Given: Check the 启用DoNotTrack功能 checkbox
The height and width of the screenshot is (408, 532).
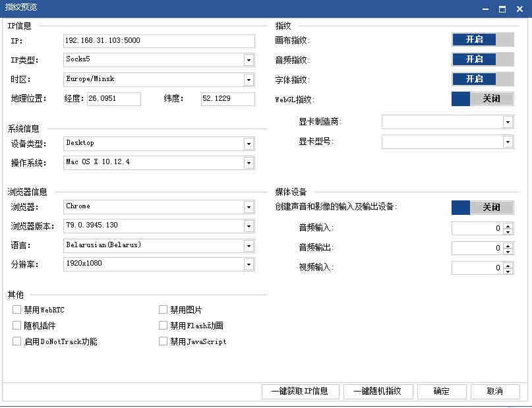Looking at the screenshot, I should point(16,341).
